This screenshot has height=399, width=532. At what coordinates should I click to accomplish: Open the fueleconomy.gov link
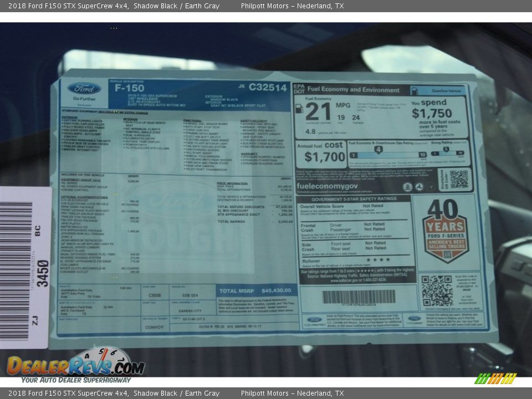tap(326, 186)
